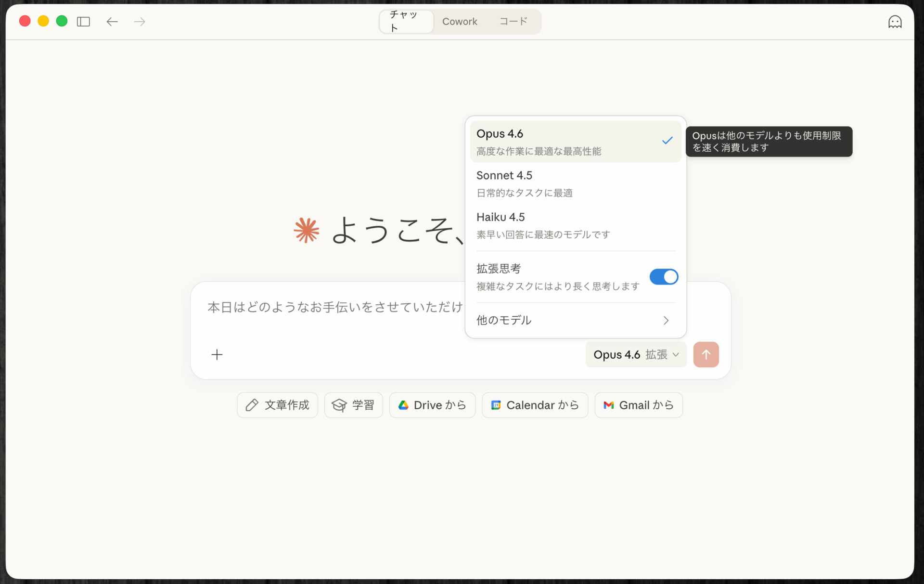Click the Google Drive icon chip
The image size is (924, 584).
click(x=403, y=405)
